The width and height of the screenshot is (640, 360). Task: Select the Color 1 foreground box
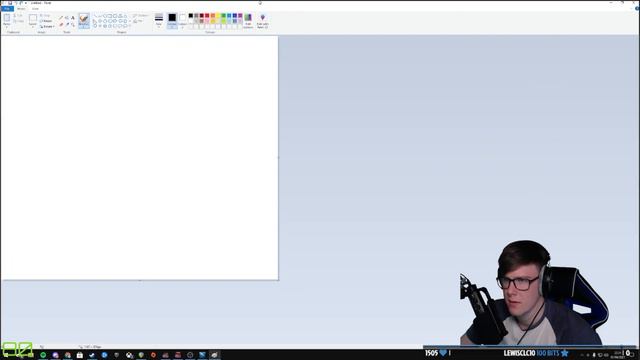[172, 20]
